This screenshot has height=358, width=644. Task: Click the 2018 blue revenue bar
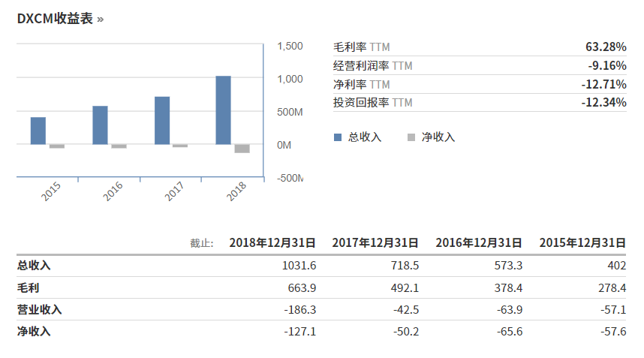pos(224,110)
